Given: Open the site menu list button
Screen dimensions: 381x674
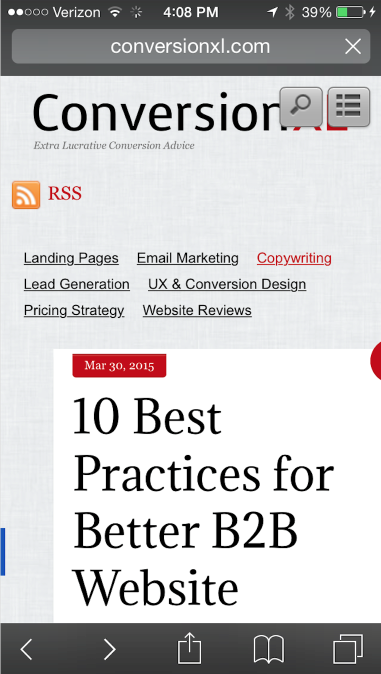Looking at the screenshot, I should click(x=349, y=107).
